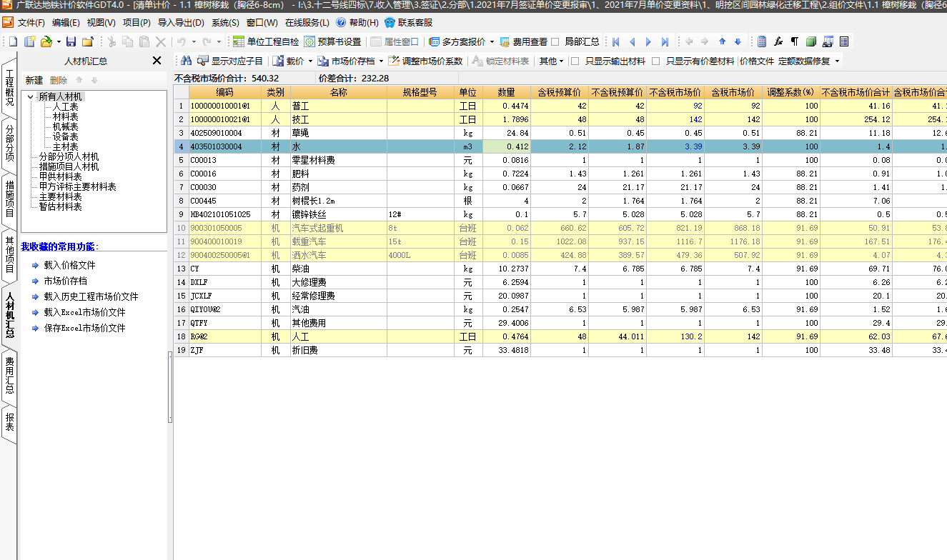Click the 不含税市场价 column header

tap(675, 92)
